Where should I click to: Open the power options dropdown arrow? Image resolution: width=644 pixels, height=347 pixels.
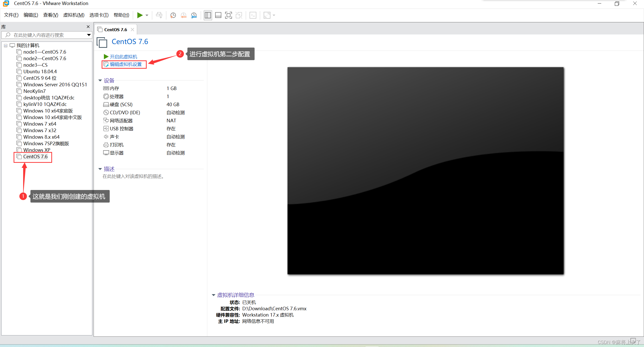tap(147, 15)
